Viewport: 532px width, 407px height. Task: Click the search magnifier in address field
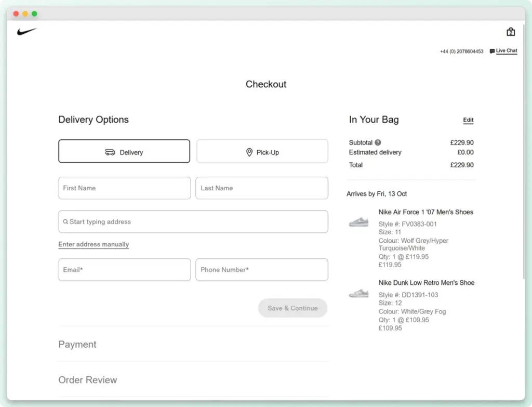(65, 221)
